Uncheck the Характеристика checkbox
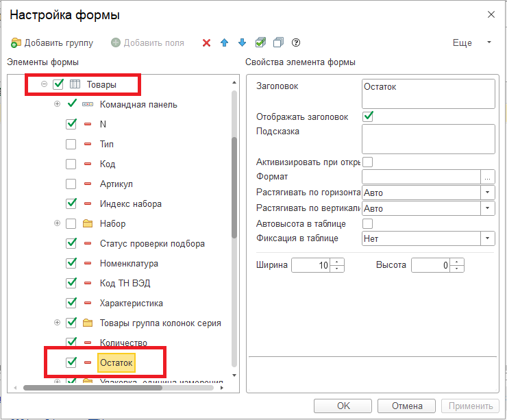 click(71, 303)
